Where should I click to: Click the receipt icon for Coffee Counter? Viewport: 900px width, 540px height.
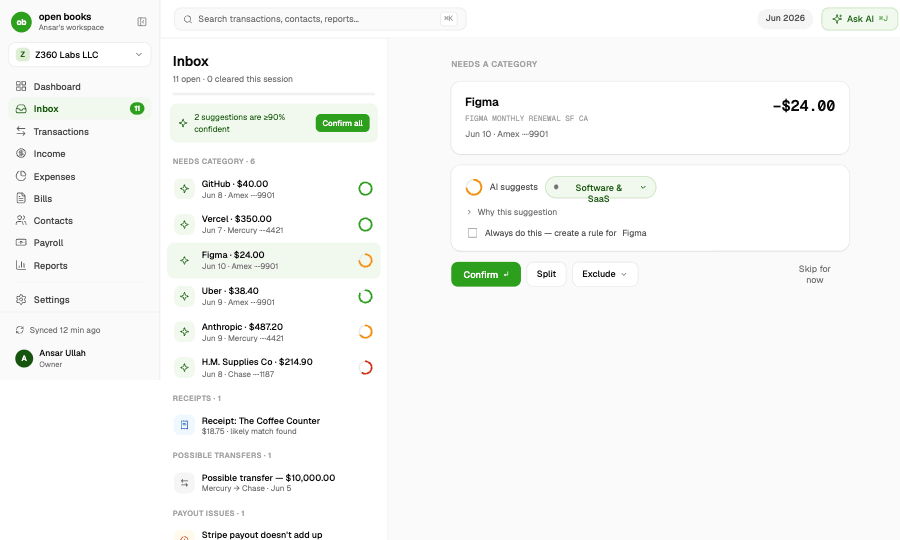click(x=184, y=425)
